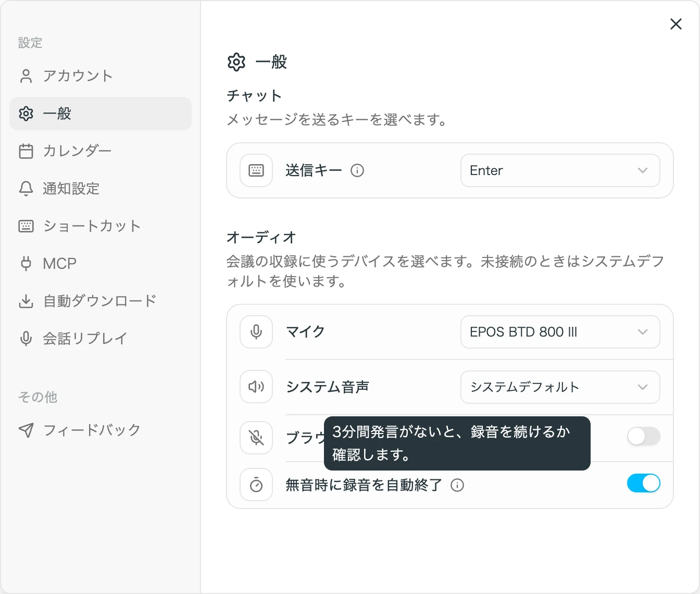This screenshot has height=594, width=700.
Task: Open フィードバック from その他 section
Action: [x=101, y=430]
